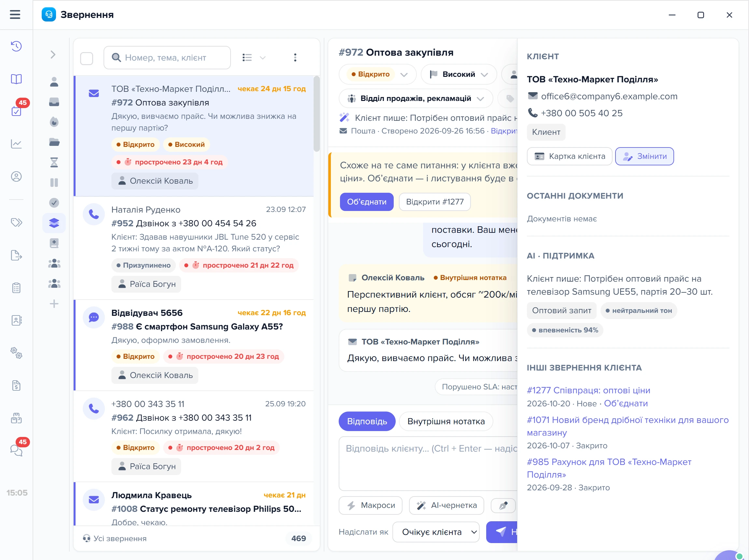Open the list view mode dropdown

click(x=254, y=58)
